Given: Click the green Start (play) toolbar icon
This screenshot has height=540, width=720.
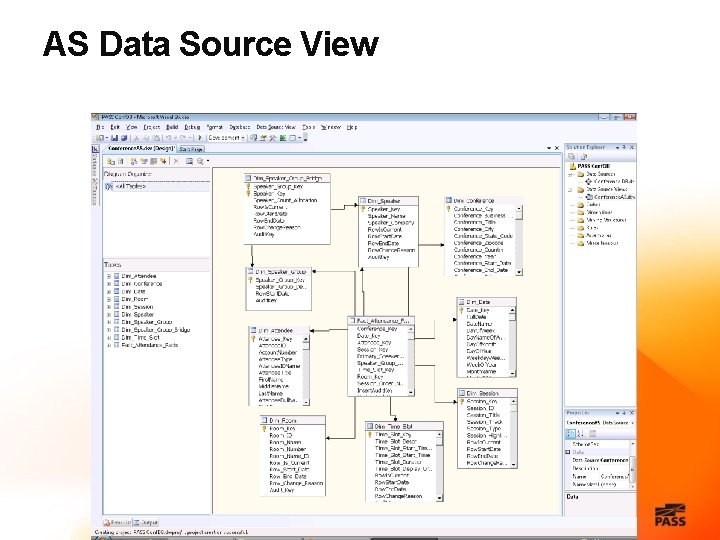Looking at the screenshot, I should coord(199,137).
